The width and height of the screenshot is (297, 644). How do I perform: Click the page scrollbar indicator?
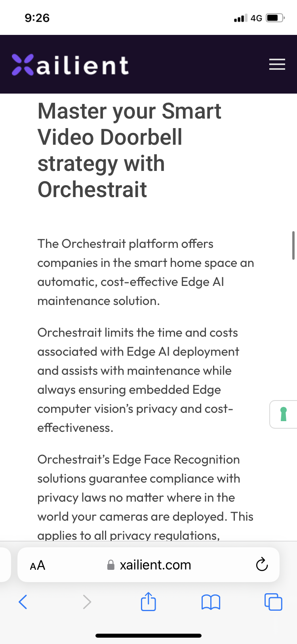pyautogui.click(x=293, y=245)
